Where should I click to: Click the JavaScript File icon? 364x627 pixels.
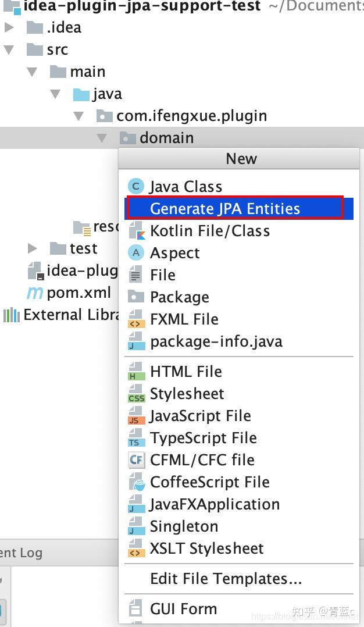136,415
